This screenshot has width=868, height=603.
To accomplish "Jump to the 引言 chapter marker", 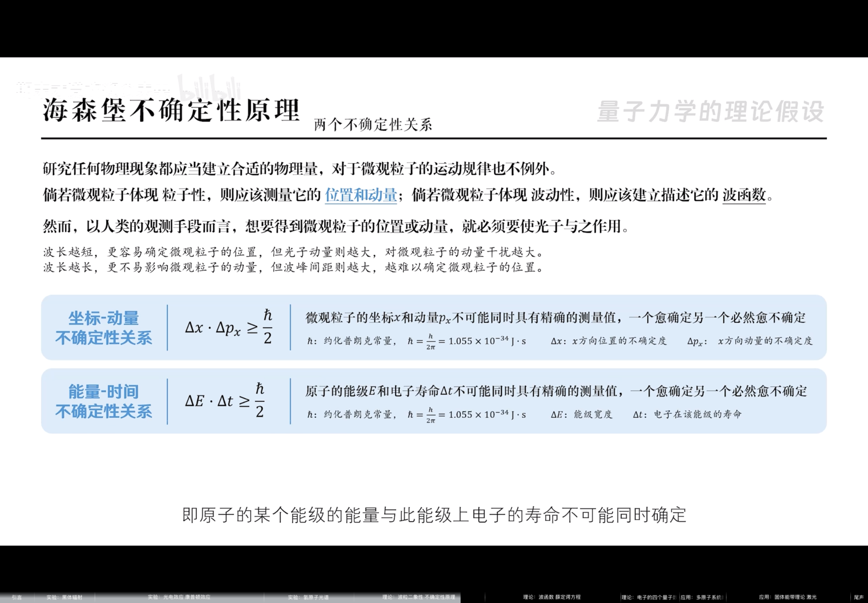I will [x=17, y=597].
